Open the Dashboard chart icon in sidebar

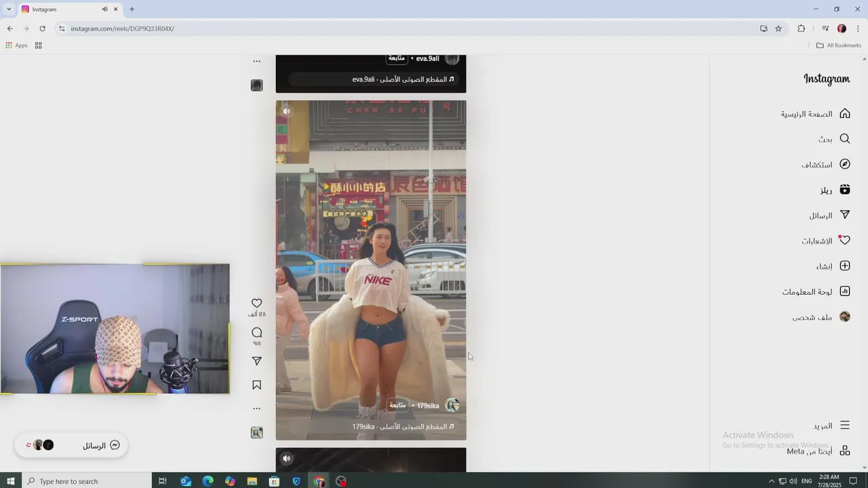pyautogui.click(x=844, y=291)
